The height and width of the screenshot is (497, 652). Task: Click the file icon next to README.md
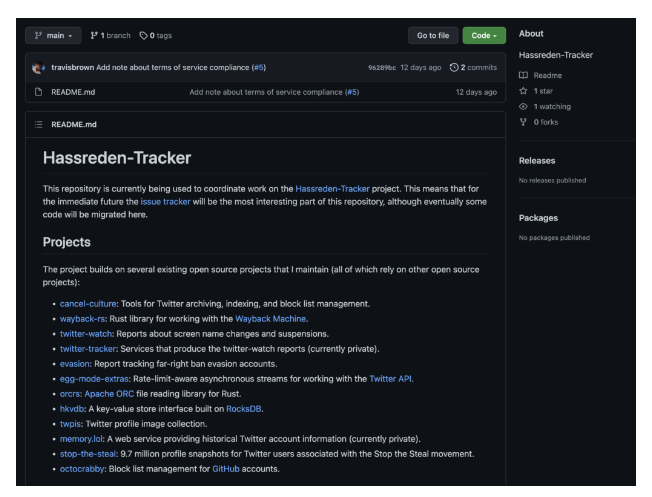click(38, 92)
